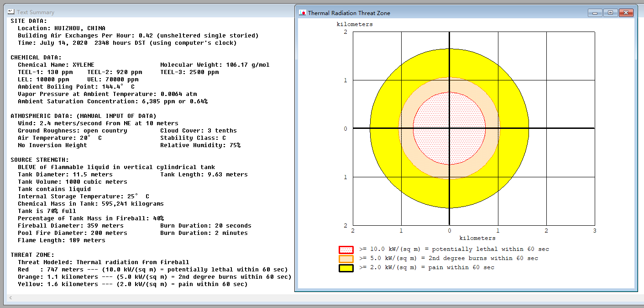Viewport: 644px width, 308px height.
Task: Click 'Chemical Name: XYLENE' text
Action: click(56, 65)
